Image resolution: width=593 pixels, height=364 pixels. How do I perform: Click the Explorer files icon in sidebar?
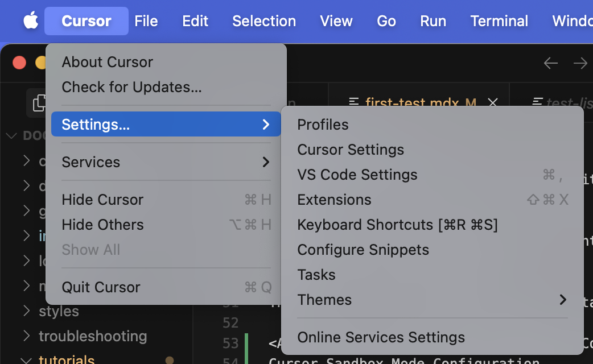(39, 103)
